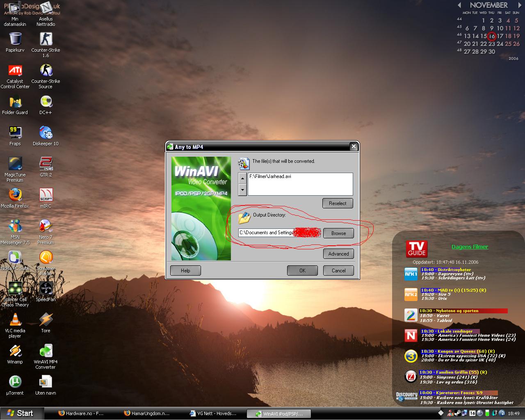The height and width of the screenshot is (420, 525).
Task: Select NRK2 channel logo
Action: [x=411, y=294]
